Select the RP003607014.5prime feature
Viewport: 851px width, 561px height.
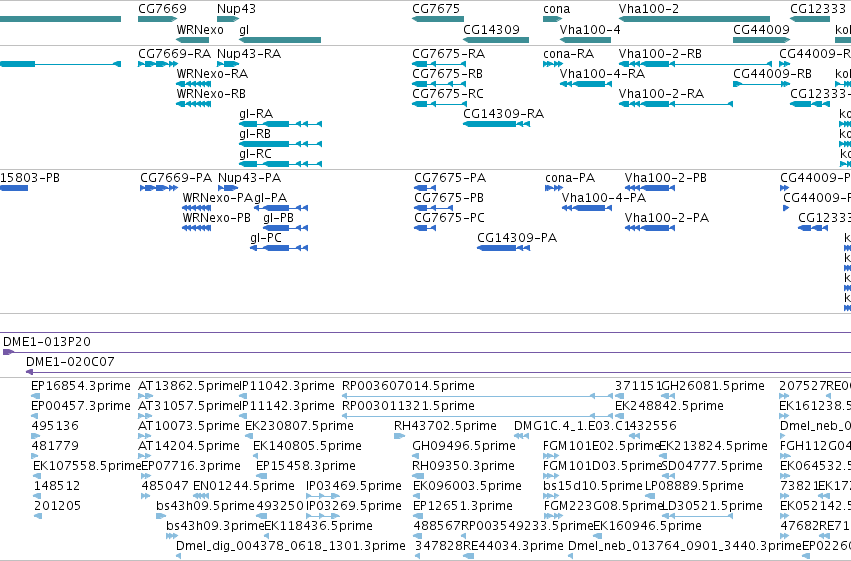click(x=478, y=397)
